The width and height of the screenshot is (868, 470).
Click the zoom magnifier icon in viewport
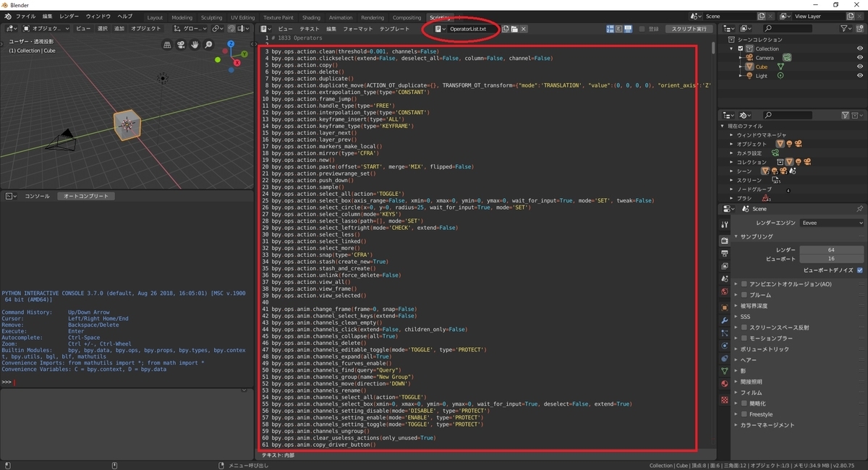pos(209,44)
